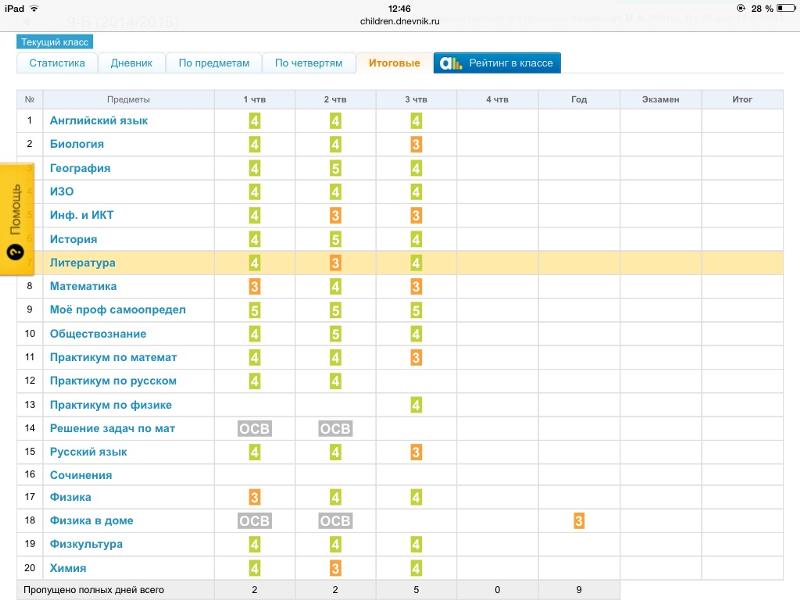Open Рейтинг в классе button
This screenshot has width=800, height=600.
point(497,63)
